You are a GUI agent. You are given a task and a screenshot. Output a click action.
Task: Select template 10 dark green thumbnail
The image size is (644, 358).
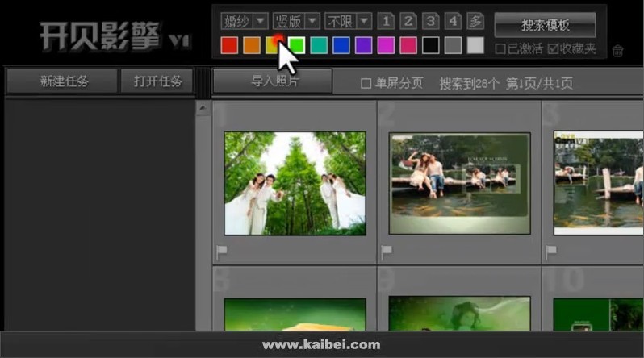click(x=599, y=315)
